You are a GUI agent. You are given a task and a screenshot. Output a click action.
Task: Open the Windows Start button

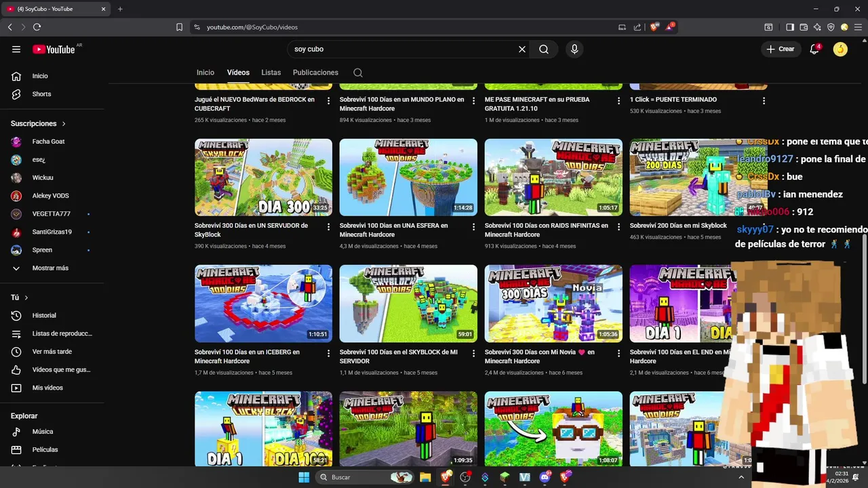(x=304, y=477)
